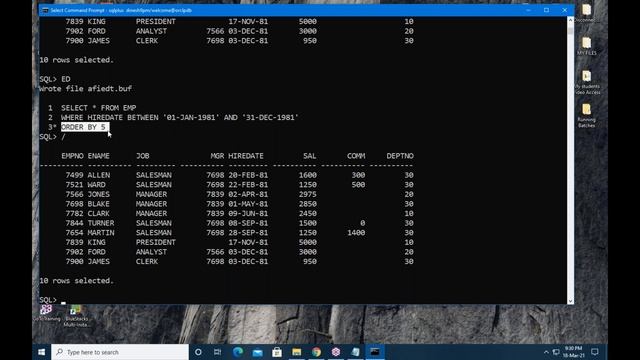Click the JOB column header
Screen dimensions: 640x360
pos(142,156)
